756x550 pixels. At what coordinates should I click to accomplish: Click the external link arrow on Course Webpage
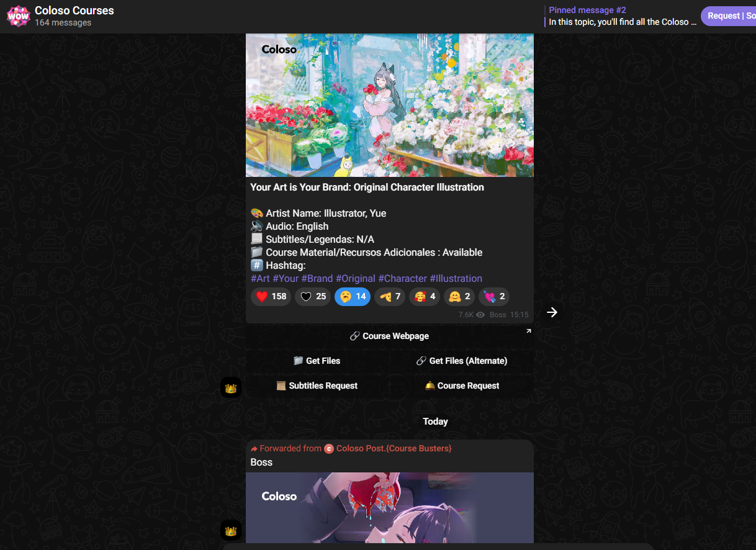(x=529, y=331)
